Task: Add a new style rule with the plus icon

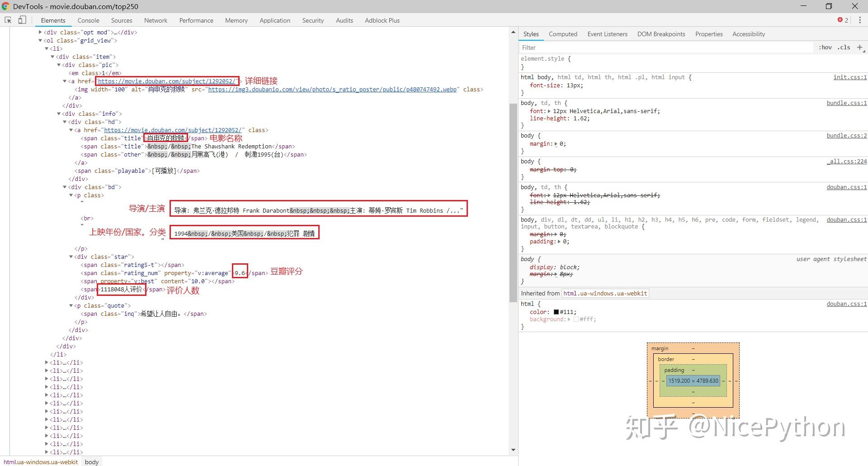Action: (860, 48)
